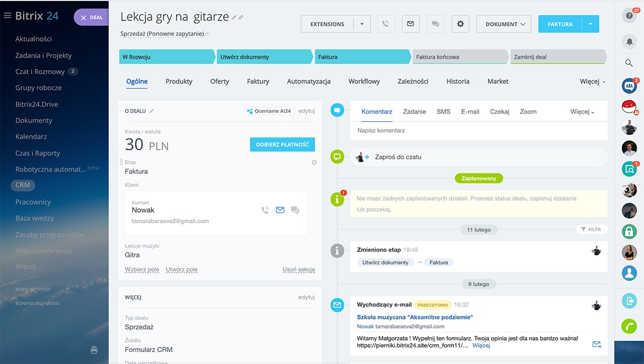Screen dimensions: 644x364
Task: Open the notifications bell icon
Action: point(629,41)
